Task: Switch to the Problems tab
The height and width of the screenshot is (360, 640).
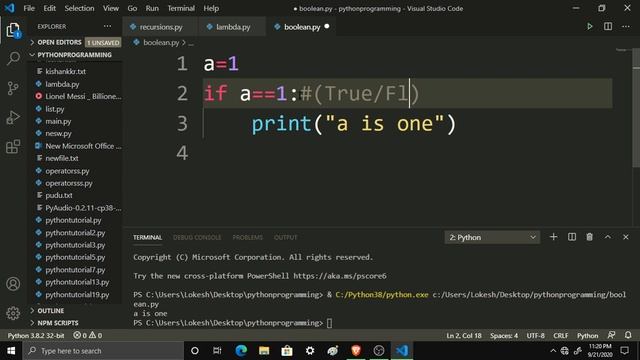Action: [247, 237]
